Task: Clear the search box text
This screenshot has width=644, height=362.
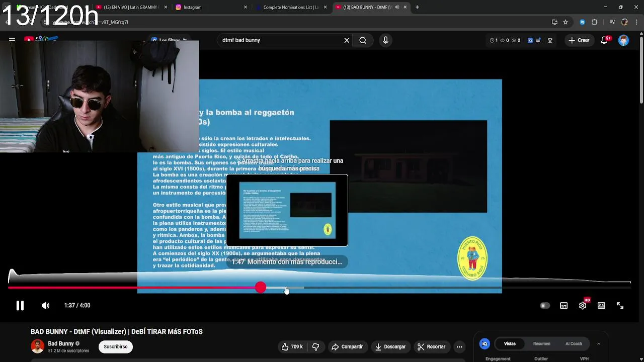Action: click(x=347, y=40)
